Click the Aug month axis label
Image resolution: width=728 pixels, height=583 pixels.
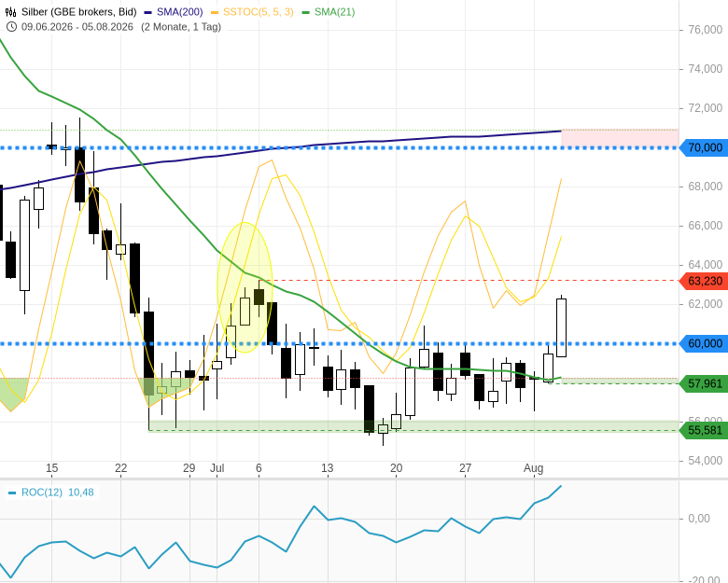(x=534, y=468)
